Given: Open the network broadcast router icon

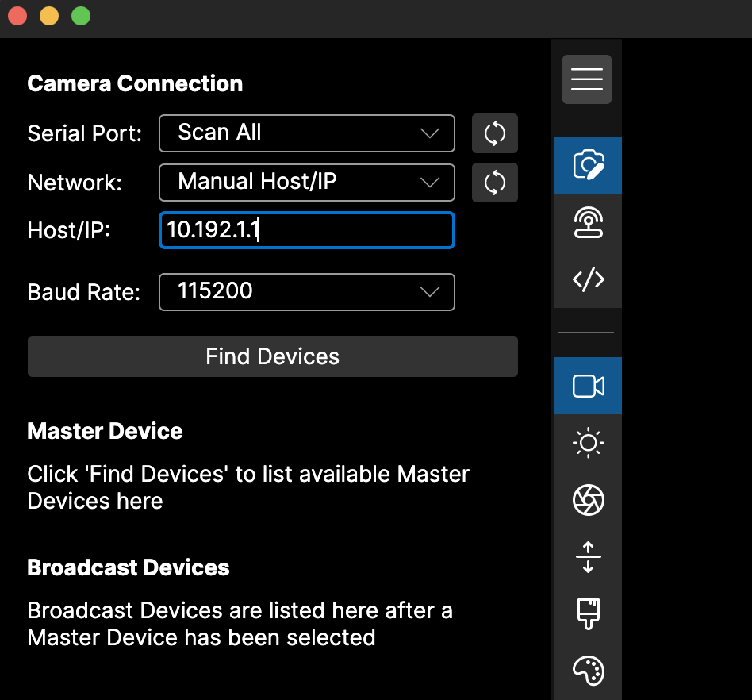Looking at the screenshot, I should click(x=588, y=222).
